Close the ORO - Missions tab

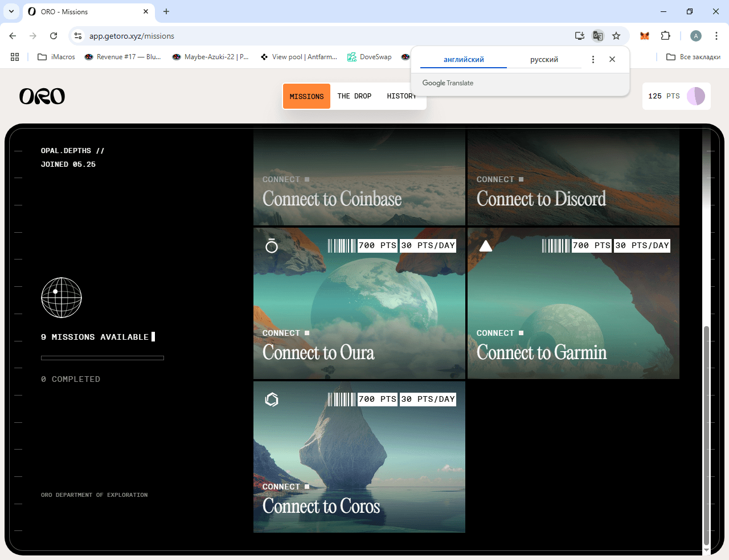146,11
